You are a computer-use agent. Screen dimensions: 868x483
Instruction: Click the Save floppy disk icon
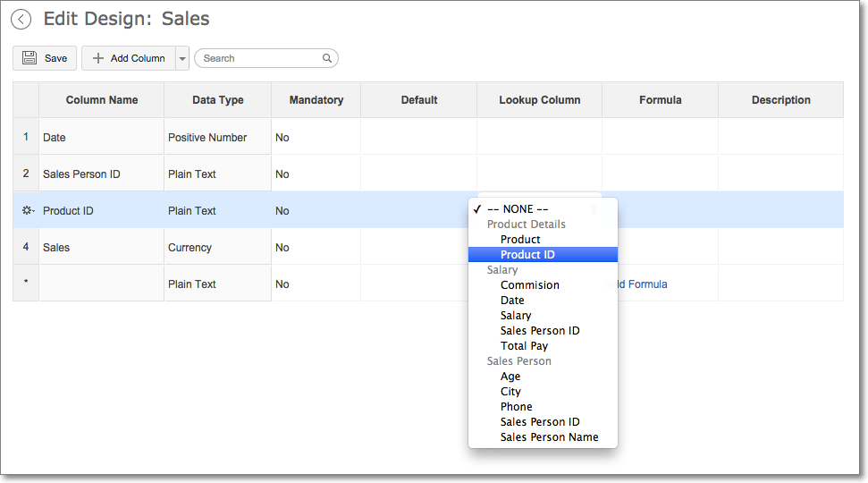pos(29,58)
